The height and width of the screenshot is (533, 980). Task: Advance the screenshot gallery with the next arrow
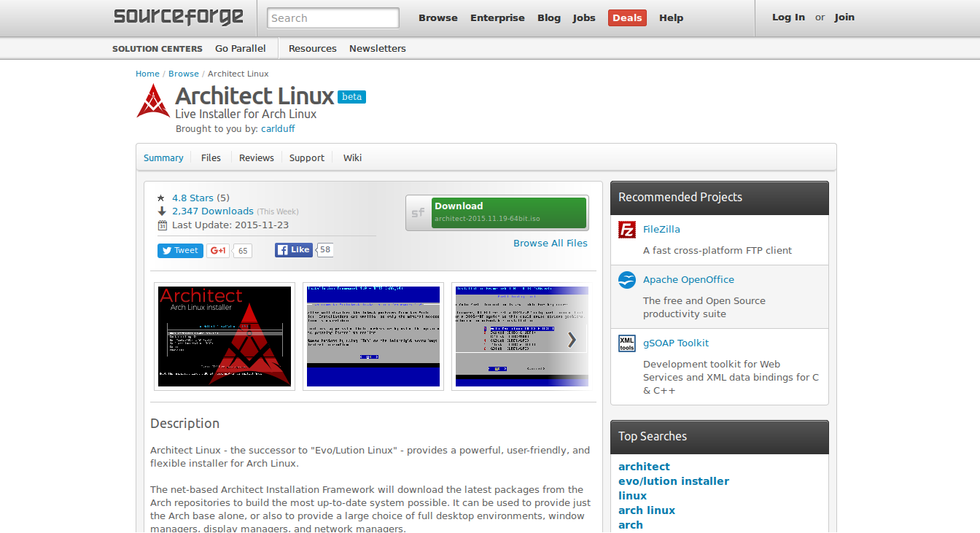coord(572,340)
